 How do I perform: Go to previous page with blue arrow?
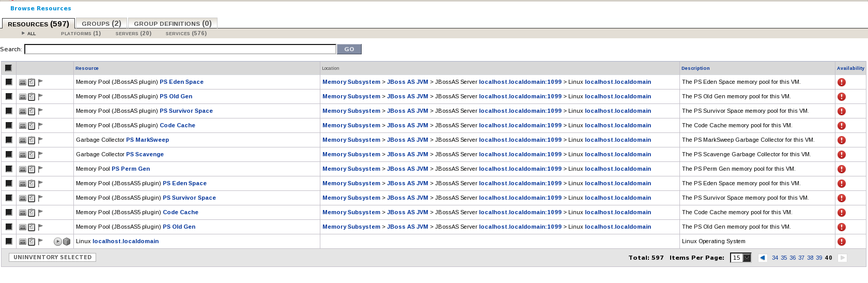coord(763,258)
